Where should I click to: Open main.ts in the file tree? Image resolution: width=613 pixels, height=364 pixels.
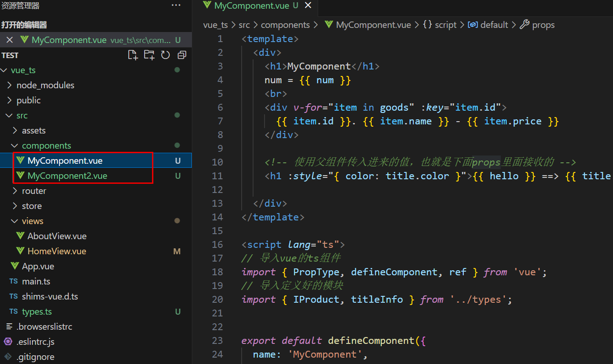click(96, 281)
